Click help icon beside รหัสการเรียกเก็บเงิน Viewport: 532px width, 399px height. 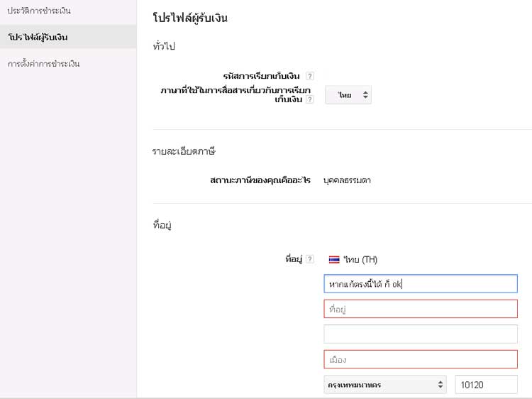pos(310,76)
